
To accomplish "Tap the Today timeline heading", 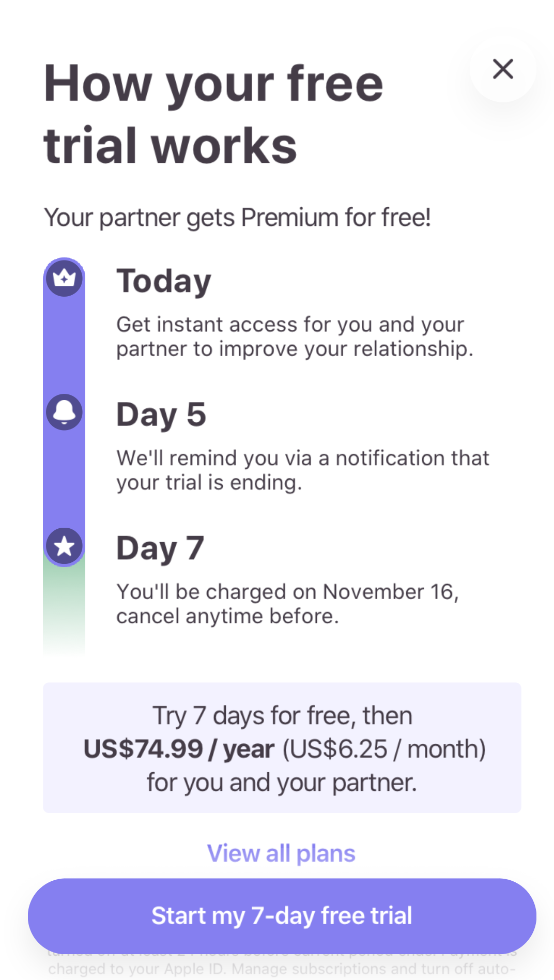I will pos(164,281).
